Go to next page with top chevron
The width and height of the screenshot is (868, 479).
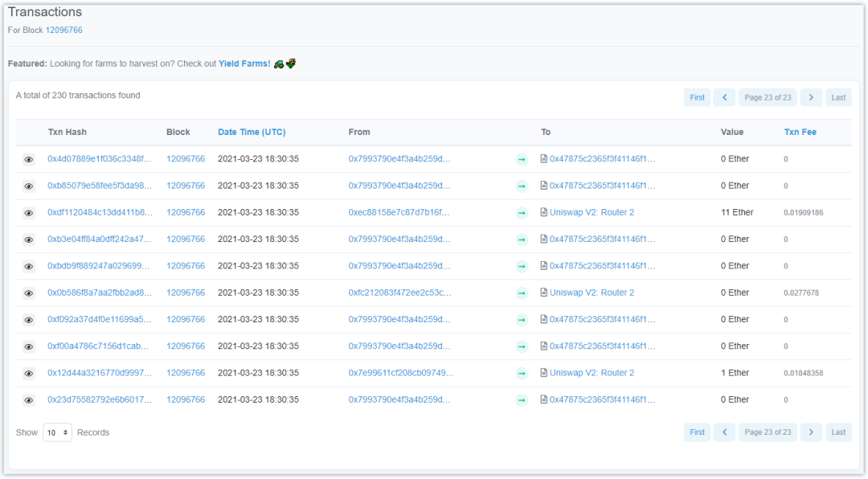tap(811, 97)
